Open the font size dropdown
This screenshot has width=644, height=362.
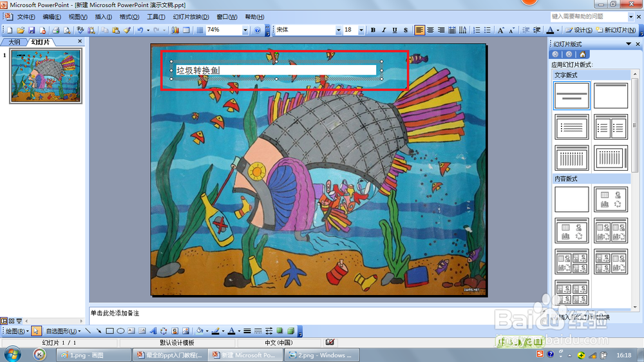361,30
